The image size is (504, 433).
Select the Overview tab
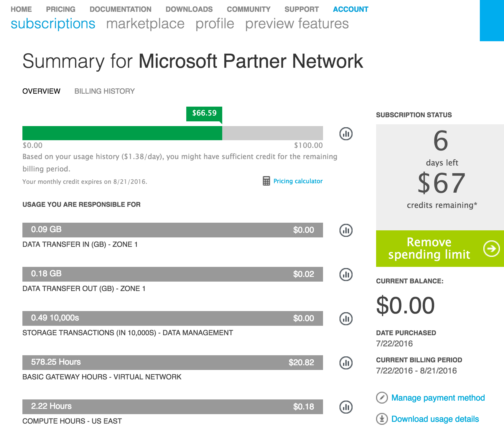tap(41, 91)
